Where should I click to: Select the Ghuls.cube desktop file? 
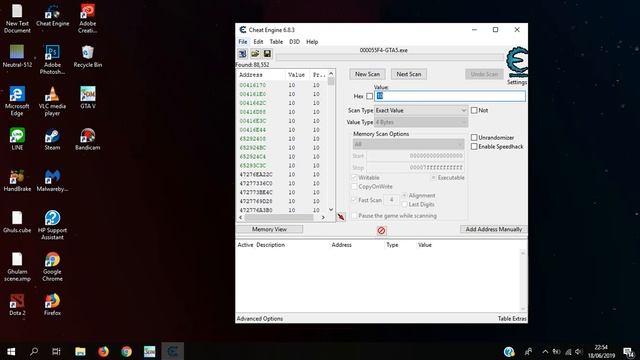(x=17, y=222)
